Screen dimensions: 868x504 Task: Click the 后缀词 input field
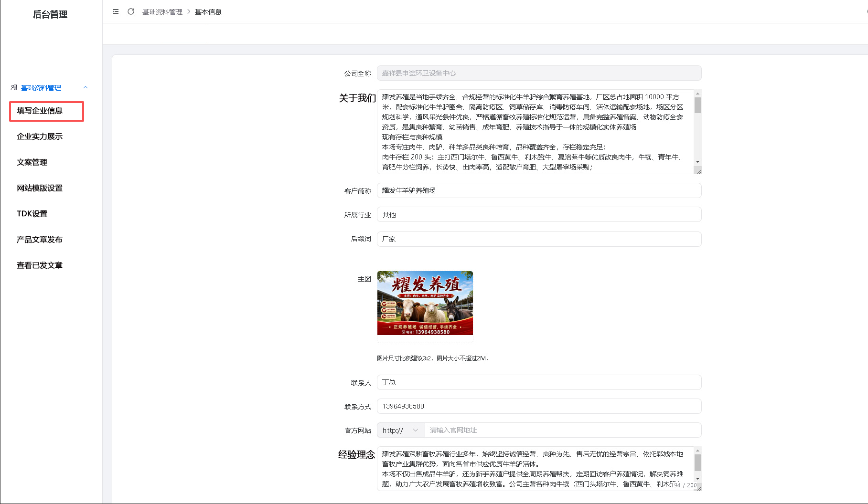click(539, 239)
